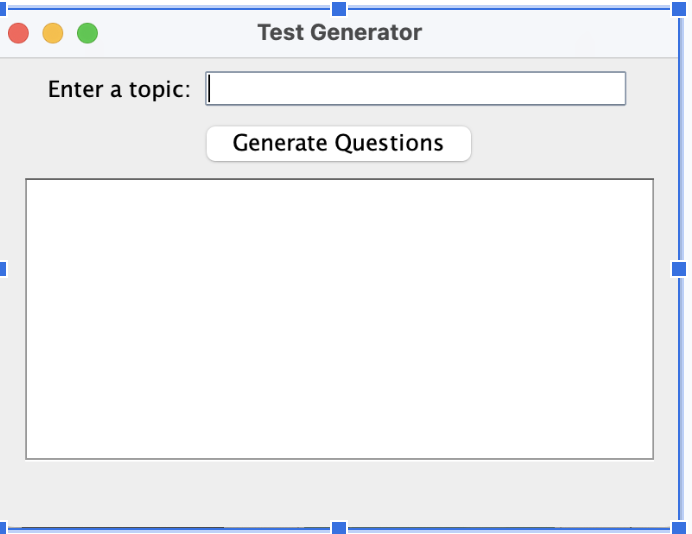Minimize the window with the yellow button

52,33
